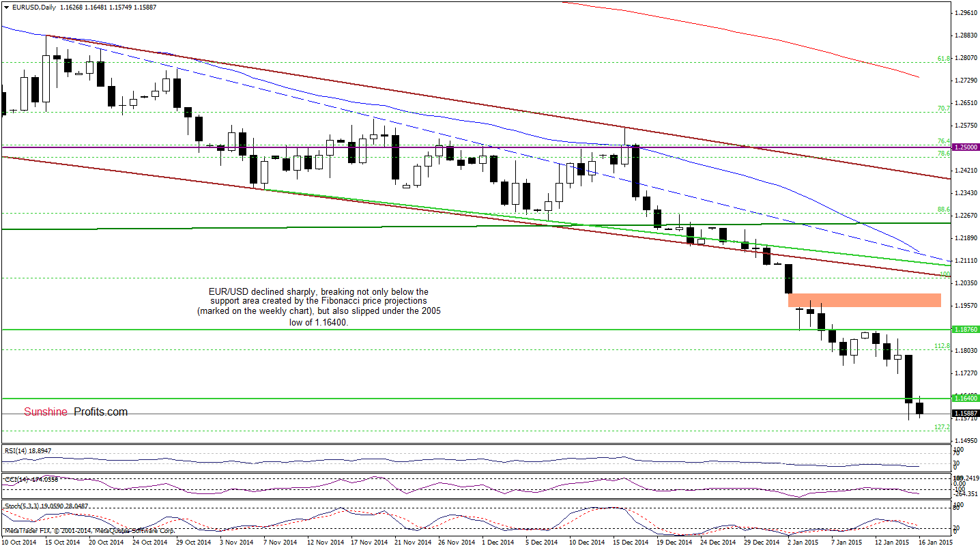Viewport: 980px width, 548px height.
Task: Click the EURUSD,Daily chart header text
Action: click(x=33, y=7)
